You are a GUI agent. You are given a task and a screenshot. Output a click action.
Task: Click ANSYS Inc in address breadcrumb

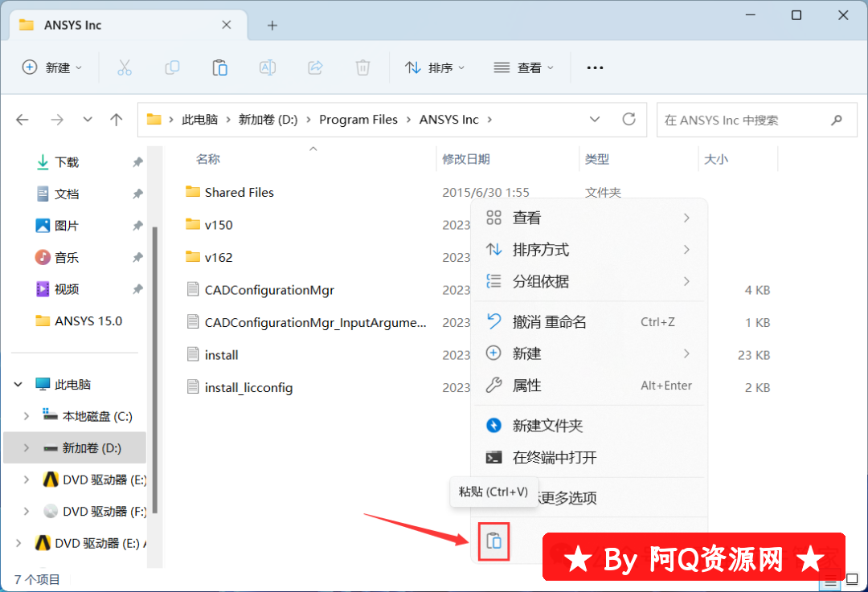449,120
